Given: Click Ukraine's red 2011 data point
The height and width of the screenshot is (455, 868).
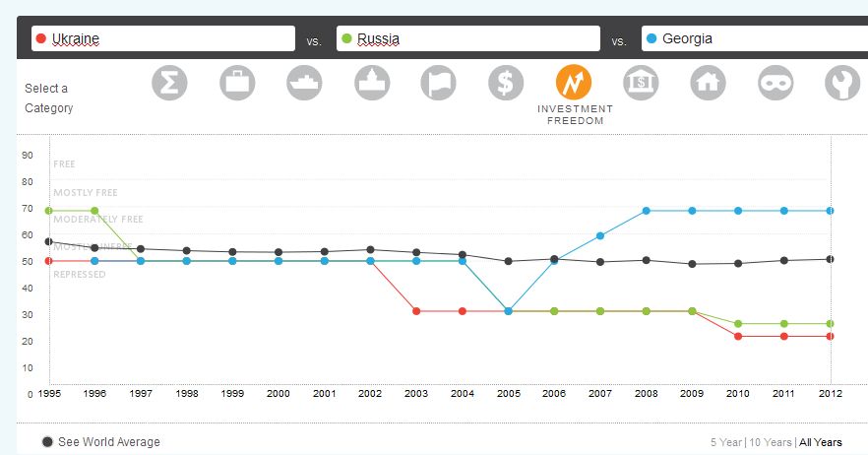Looking at the screenshot, I should (783, 337).
